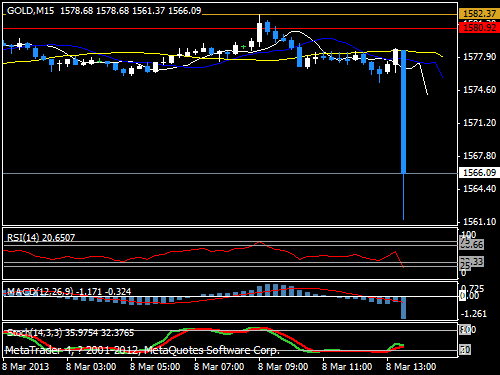The height and width of the screenshot is (375, 500).
Task: Click the 1580.92 red price label
Action: tap(479, 27)
